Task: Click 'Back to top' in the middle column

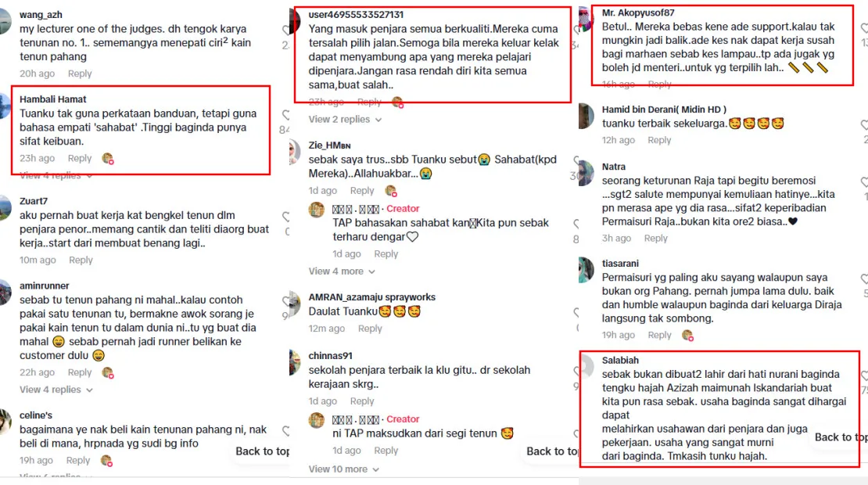Action: [x=552, y=451]
